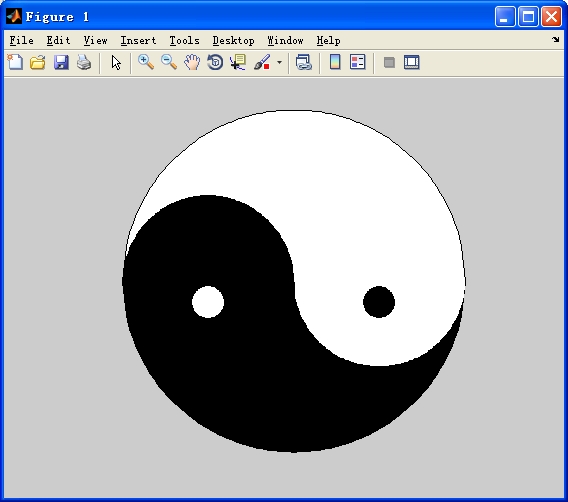
Task: Click the New Figure toolbar icon
Action: (15, 62)
